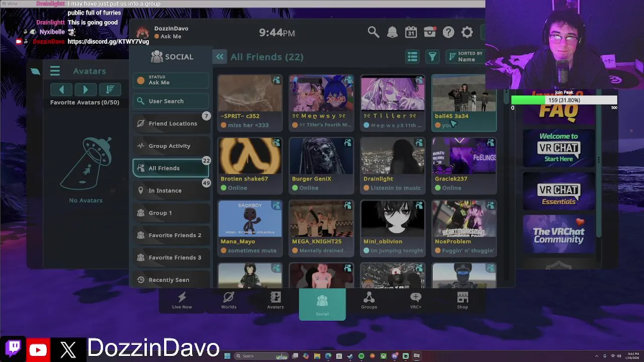Open Welcome to VRChat Start Here banner
The width and height of the screenshot is (644, 362).
pyautogui.click(x=558, y=147)
